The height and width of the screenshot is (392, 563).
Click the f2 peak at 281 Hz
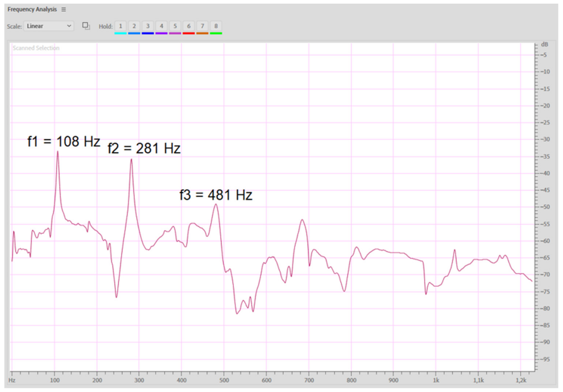point(132,160)
